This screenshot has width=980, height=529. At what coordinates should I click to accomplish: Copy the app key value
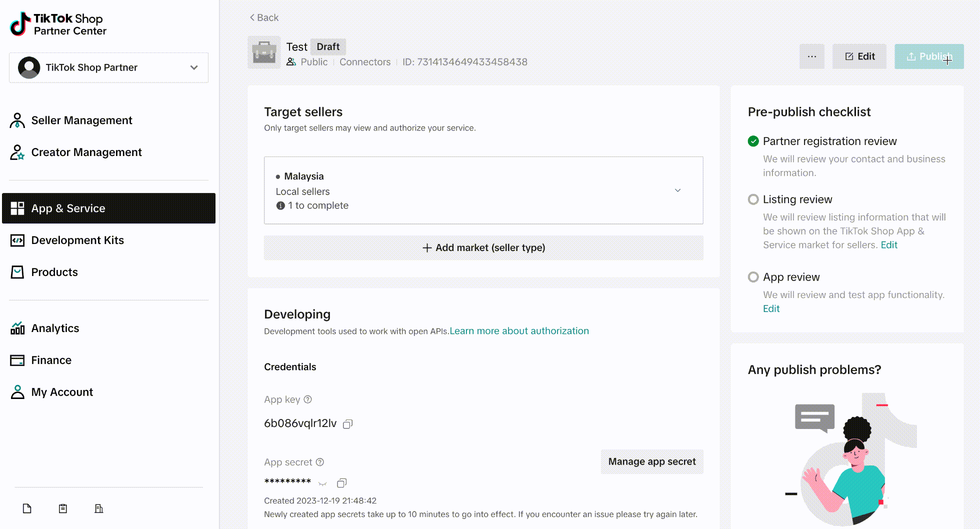(x=348, y=424)
